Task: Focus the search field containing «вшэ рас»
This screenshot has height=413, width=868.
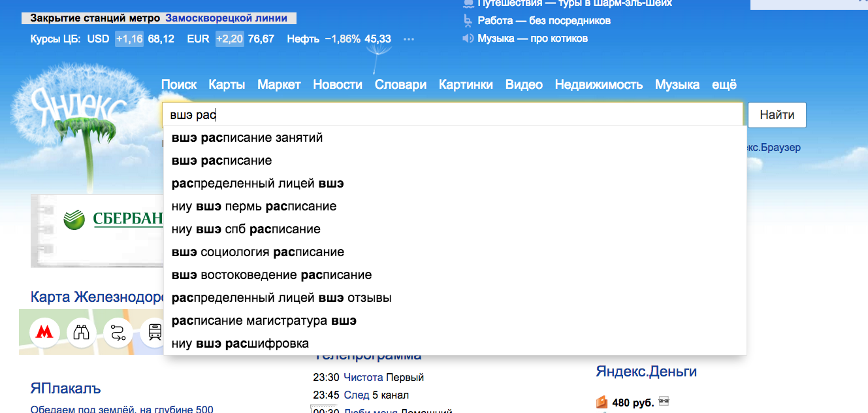Action: (x=453, y=115)
